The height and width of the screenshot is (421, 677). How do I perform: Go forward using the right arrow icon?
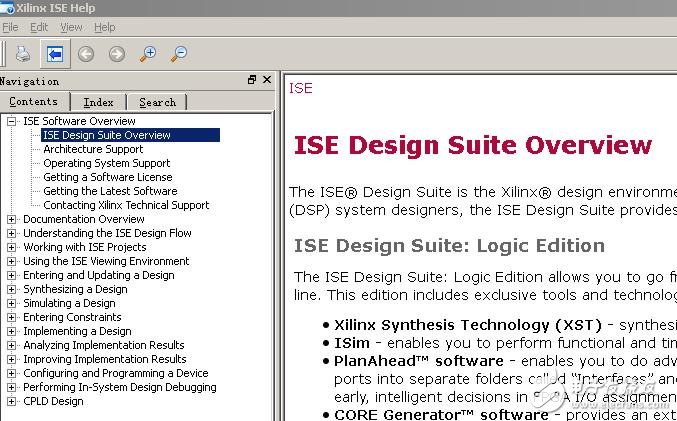click(x=117, y=54)
